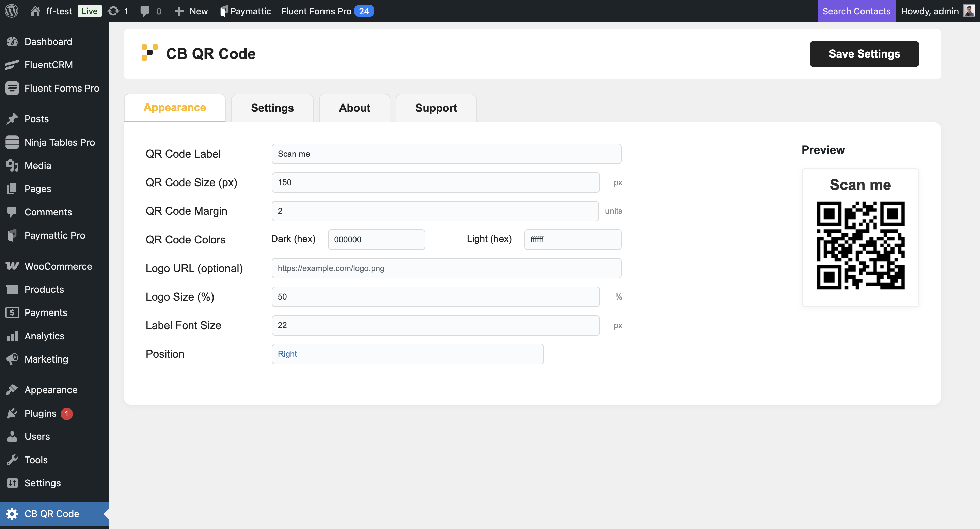Screen dimensions: 980x529
Task: Open the About tab
Action: [x=354, y=108]
